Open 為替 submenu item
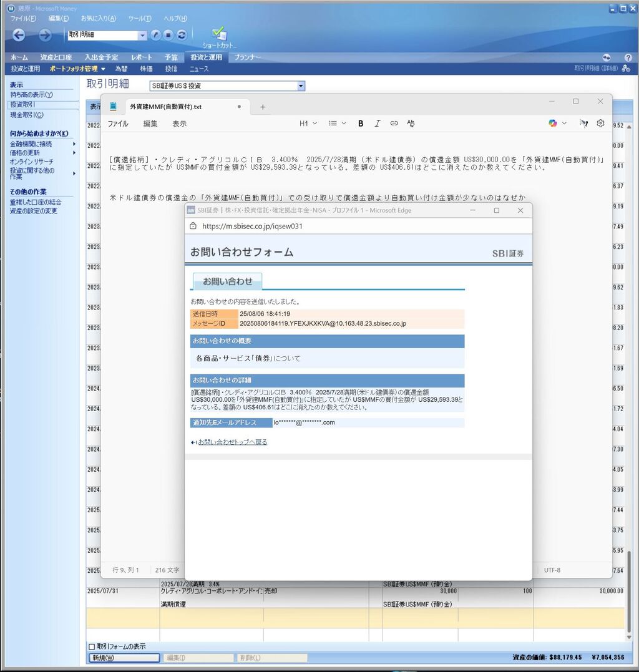This screenshot has width=639, height=672. coord(121,69)
